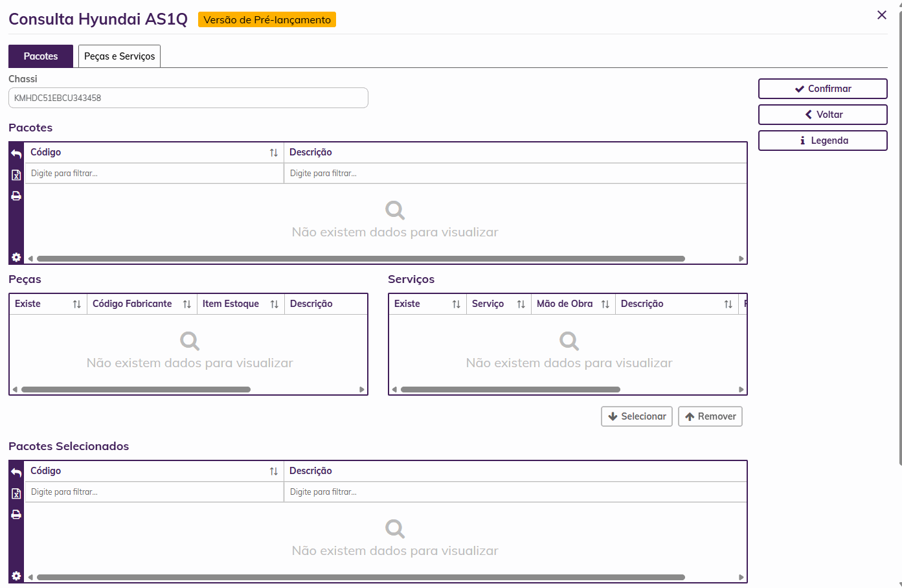The height and width of the screenshot is (588, 902).
Task: Go back with the Voltar button
Action: point(823,115)
